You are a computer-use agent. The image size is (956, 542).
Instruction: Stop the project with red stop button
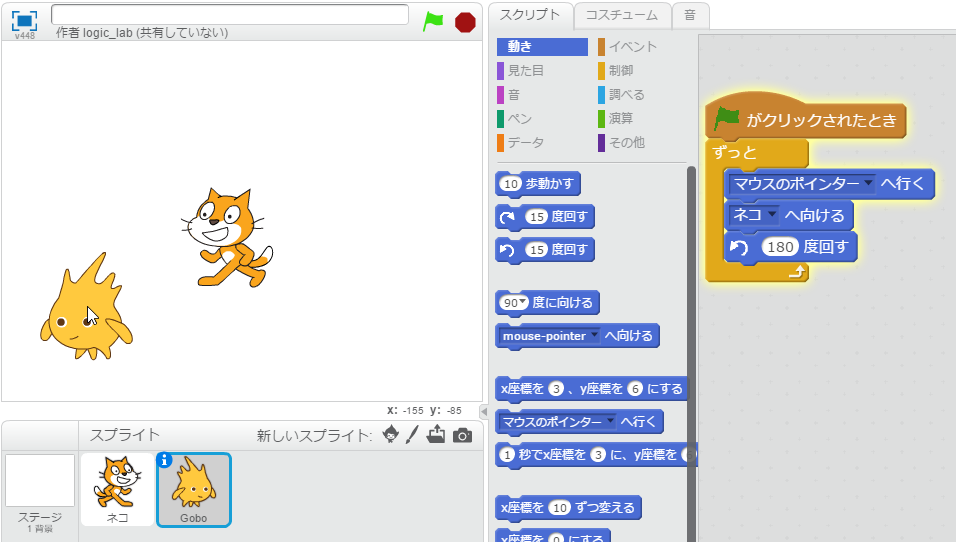[465, 23]
